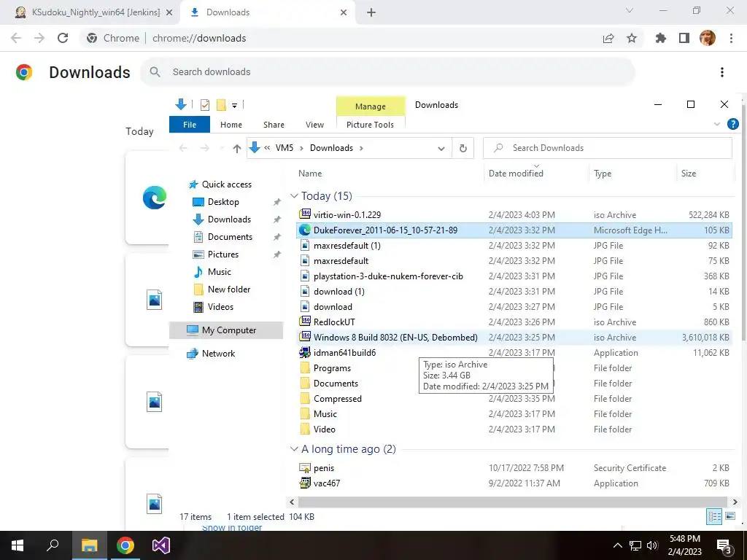
Task: Expand breadcrumb arrow after VM5
Action: pos(301,148)
